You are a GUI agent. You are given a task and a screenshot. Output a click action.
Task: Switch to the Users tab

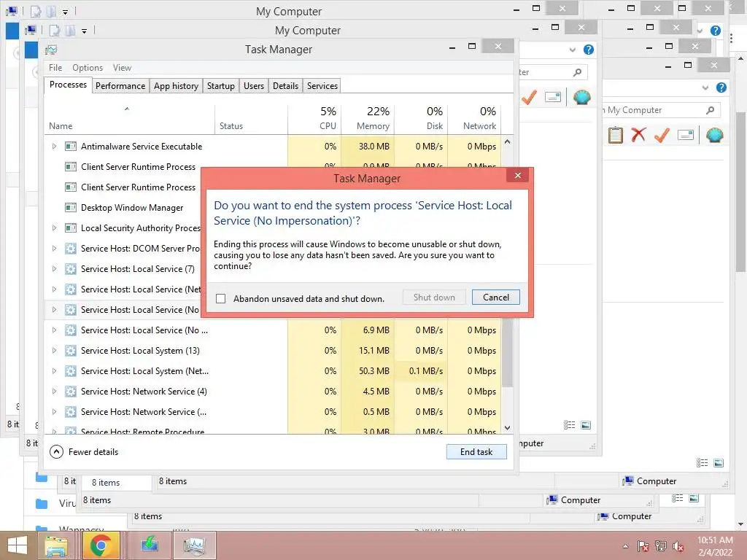[x=253, y=86]
